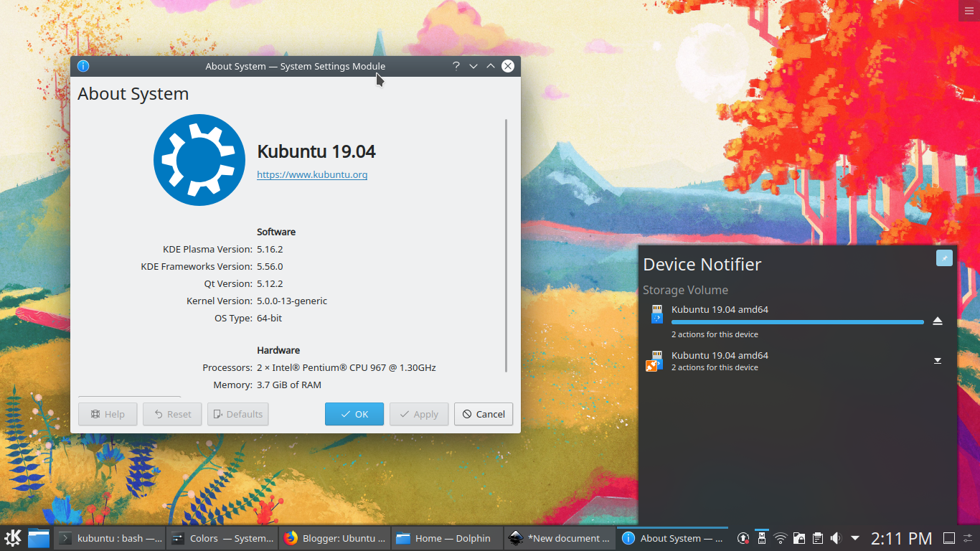Image resolution: width=980 pixels, height=551 pixels.
Task: Click the second '2 actions for this device' text
Action: [x=715, y=367]
